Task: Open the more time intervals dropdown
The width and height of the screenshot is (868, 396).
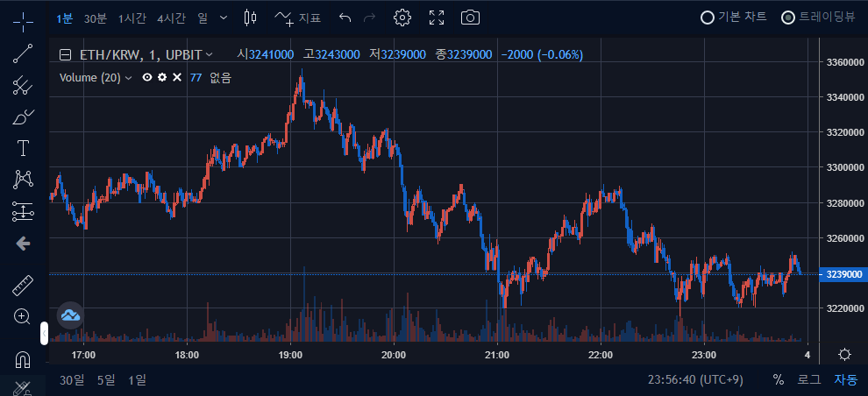Action: (x=223, y=18)
